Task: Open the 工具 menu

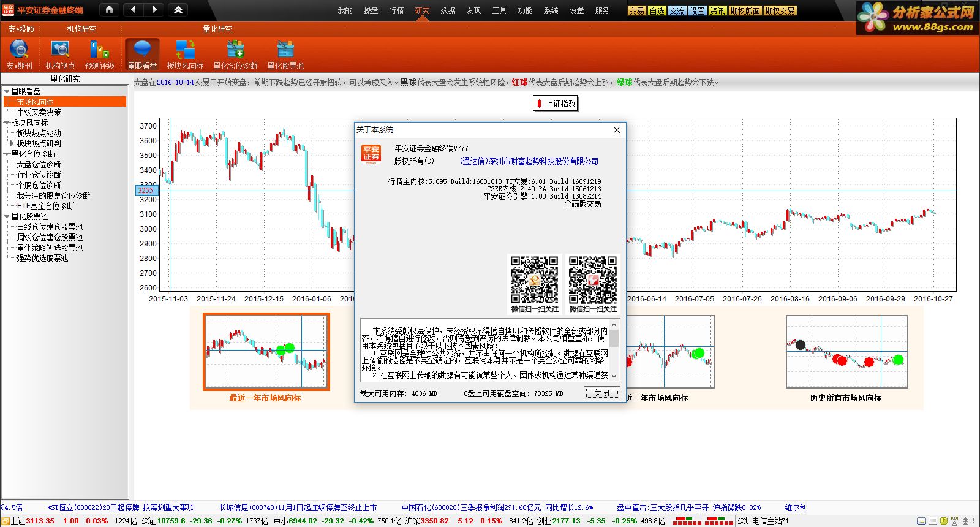Action: click(499, 10)
